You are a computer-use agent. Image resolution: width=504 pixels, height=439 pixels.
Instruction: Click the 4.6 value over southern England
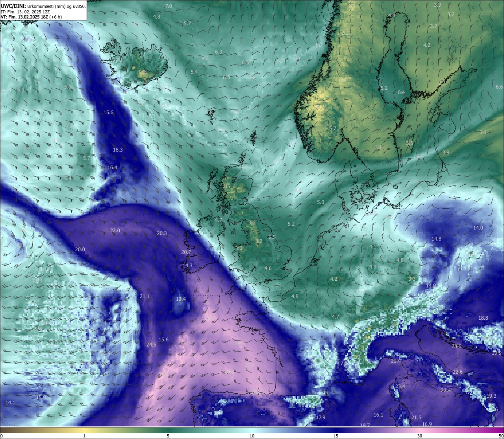(x=268, y=268)
